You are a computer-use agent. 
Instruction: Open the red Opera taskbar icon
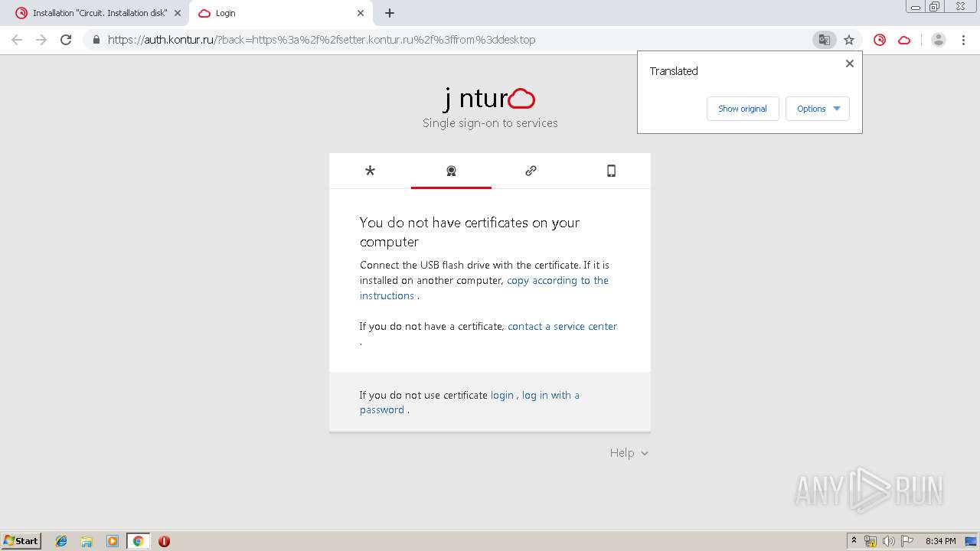[x=164, y=541]
